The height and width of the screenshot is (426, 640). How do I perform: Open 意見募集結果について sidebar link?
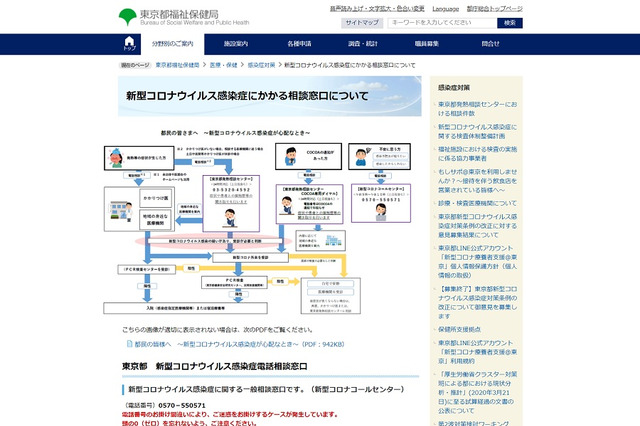478,226
